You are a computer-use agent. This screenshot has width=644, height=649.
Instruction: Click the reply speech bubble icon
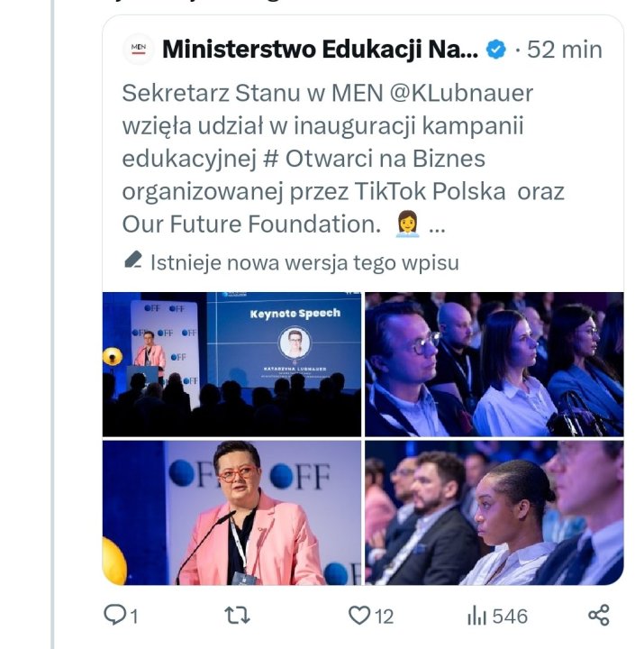pyautogui.click(x=114, y=616)
